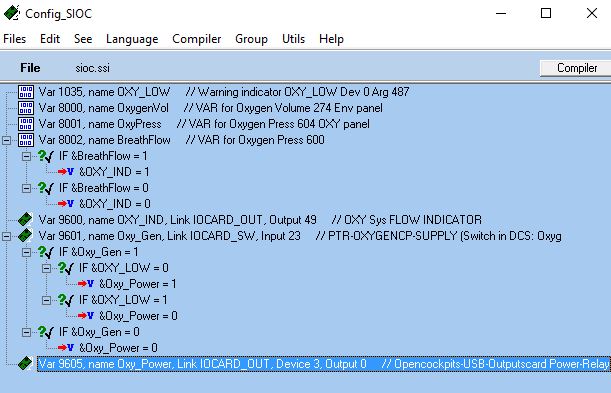Click the condition icon for IF &Oxy_Gen = 1

46,252
